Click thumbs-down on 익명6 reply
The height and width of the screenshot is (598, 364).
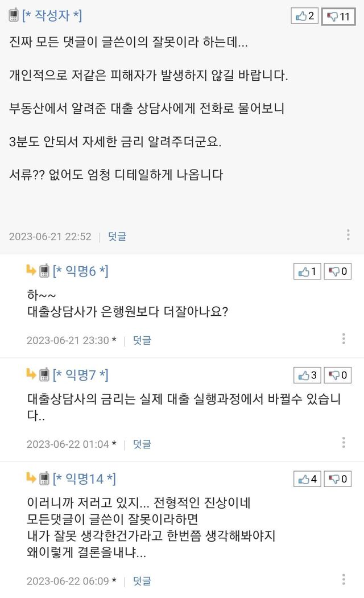pos(337,271)
